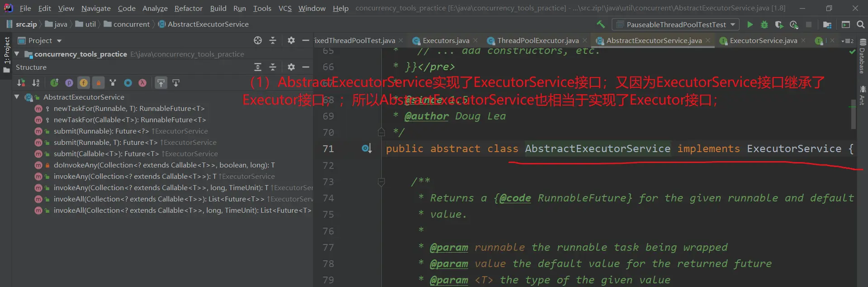Click locate/scroll-from-source crosshair in Project panel
This screenshot has height=287, width=868.
pos(258,40)
